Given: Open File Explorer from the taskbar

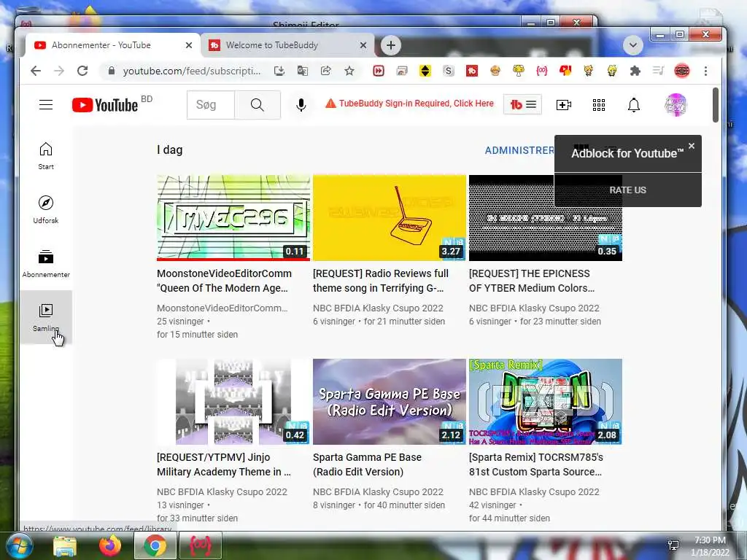Looking at the screenshot, I should tap(65, 545).
